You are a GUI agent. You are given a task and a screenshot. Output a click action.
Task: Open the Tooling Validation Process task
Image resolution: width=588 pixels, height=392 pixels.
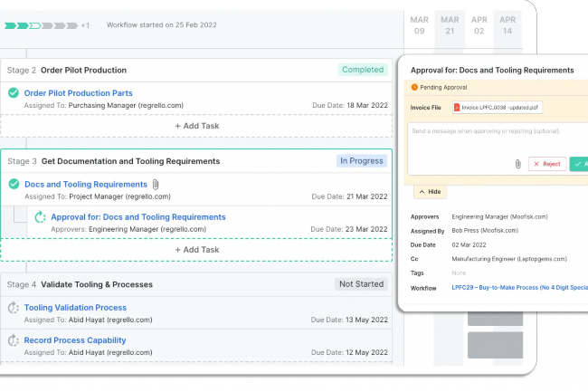75,308
